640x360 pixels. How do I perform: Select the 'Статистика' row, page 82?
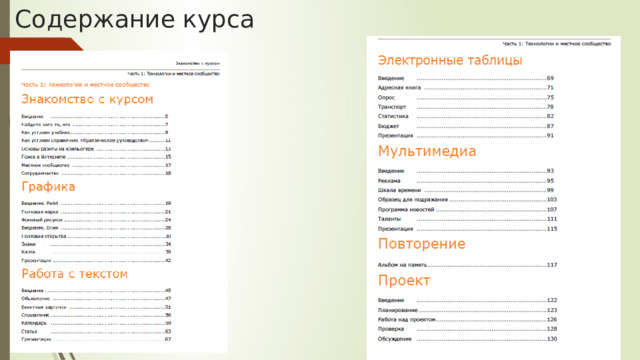point(466,116)
